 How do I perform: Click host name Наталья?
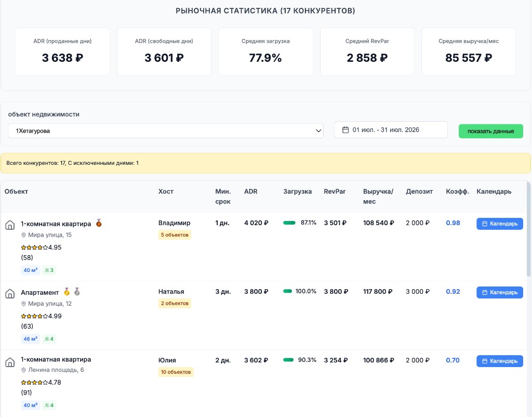click(171, 292)
